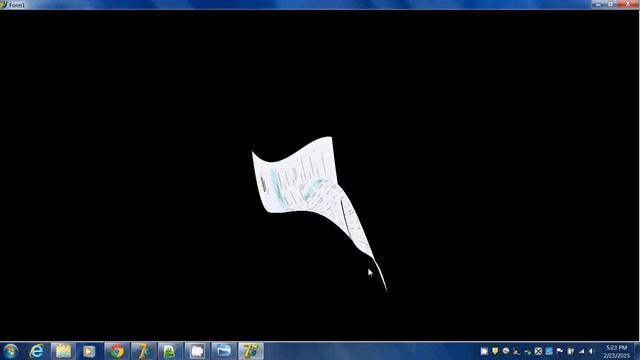The image size is (640, 360).
Task: Click the network signal bars tray icon
Action: [x=581, y=351]
